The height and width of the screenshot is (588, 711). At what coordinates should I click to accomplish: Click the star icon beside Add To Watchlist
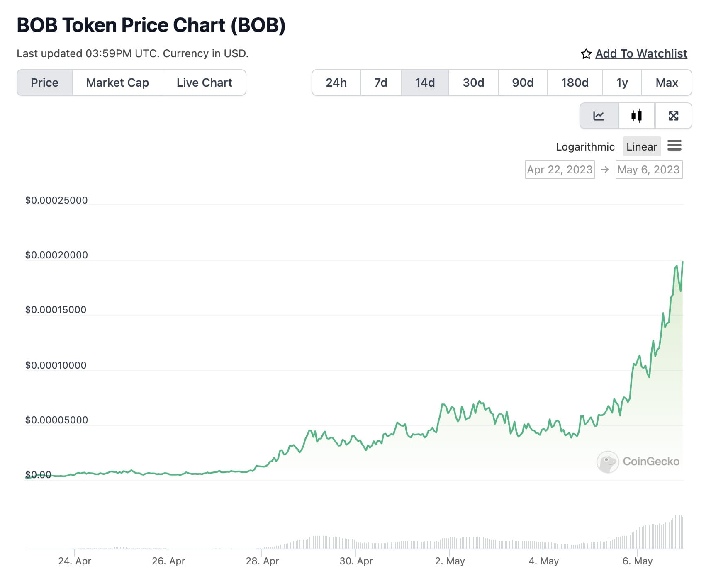coord(586,53)
